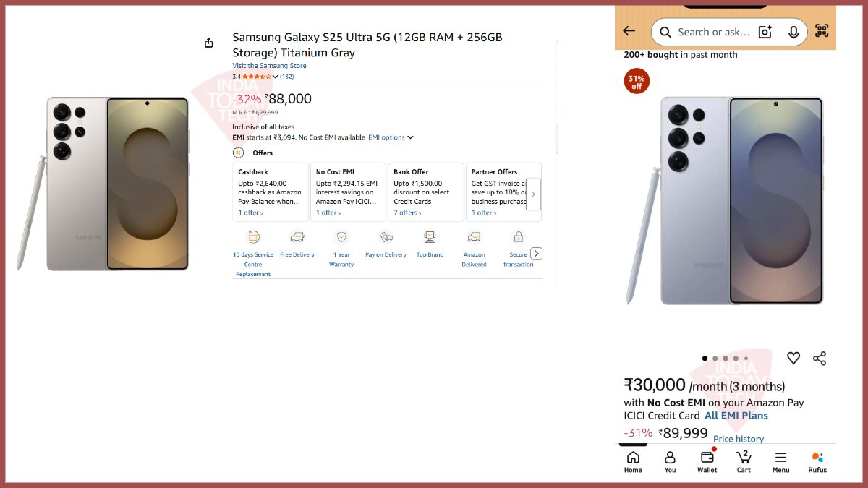868x488 pixels.
Task: View Price history link
Action: tap(739, 439)
